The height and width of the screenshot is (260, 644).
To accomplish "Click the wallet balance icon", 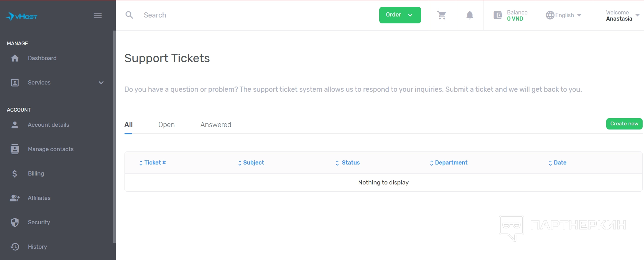I will (x=498, y=15).
